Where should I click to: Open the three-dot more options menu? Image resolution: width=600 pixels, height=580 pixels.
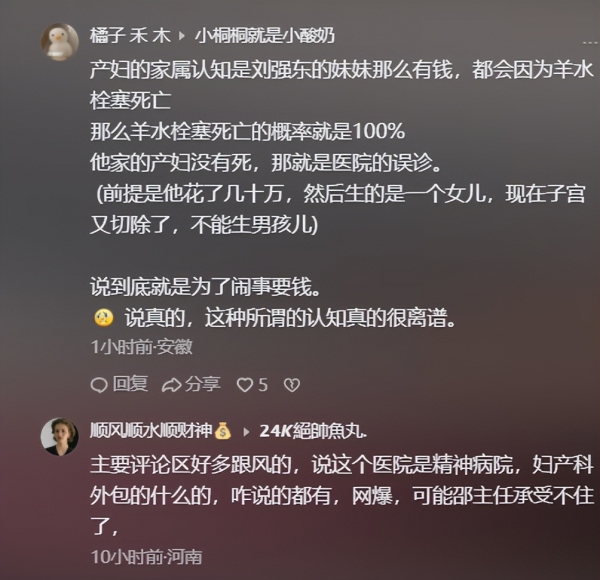pyautogui.click(x=591, y=42)
